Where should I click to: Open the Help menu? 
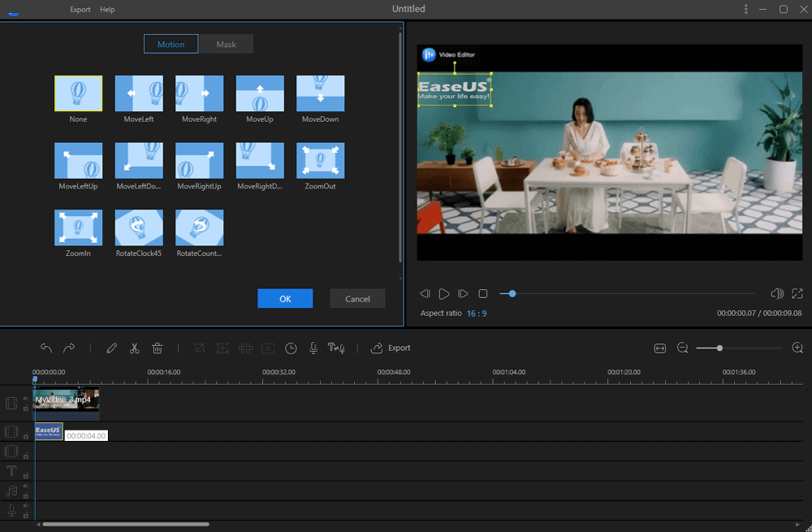pos(106,9)
